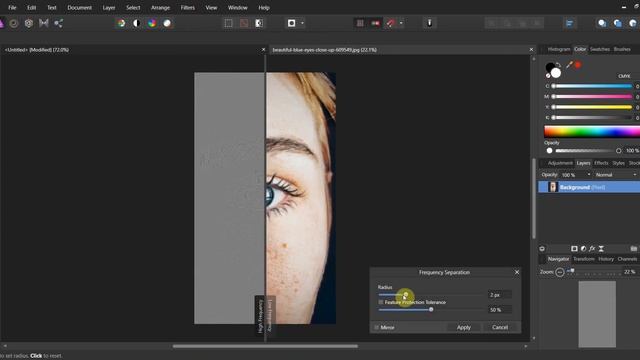This screenshot has height=360, width=640.
Task: Click the Tolerance 50 % value field
Action: click(x=500, y=310)
